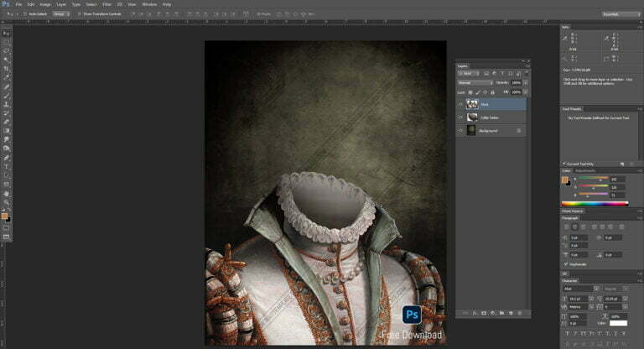Viewport: 644px width, 349px height.
Task: Open the Arial font family dropdown
Action: [x=578, y=287]
